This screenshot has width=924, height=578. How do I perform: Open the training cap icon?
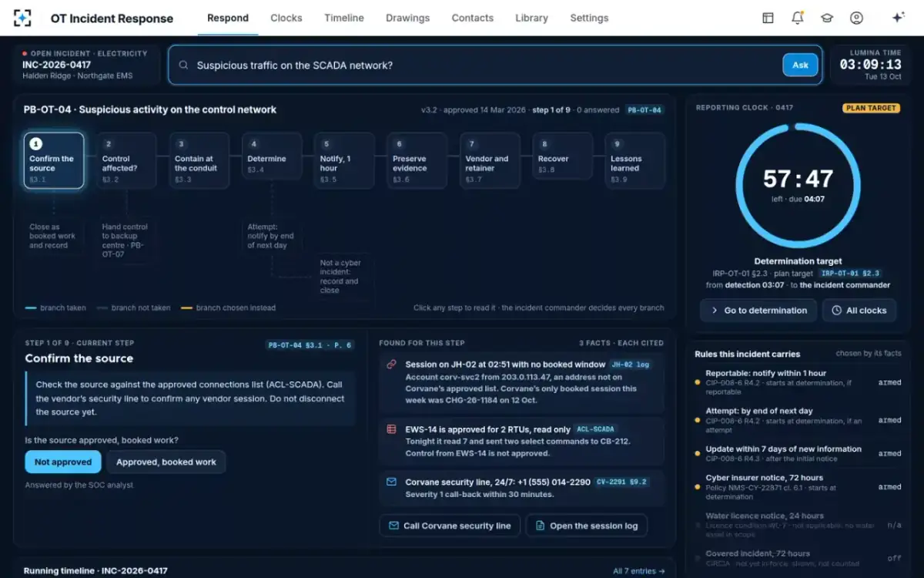[827, 18]
